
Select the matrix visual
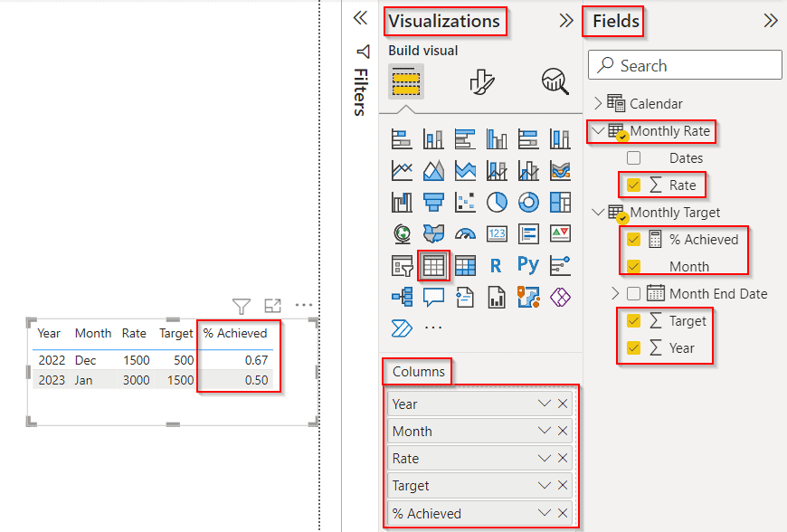coord(465,265)
